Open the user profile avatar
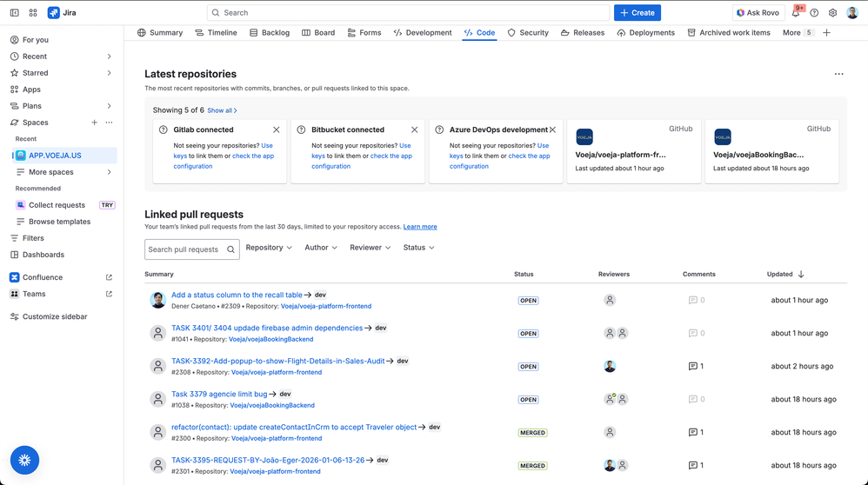This screenshot has width=868, height=485. [852, 13]
